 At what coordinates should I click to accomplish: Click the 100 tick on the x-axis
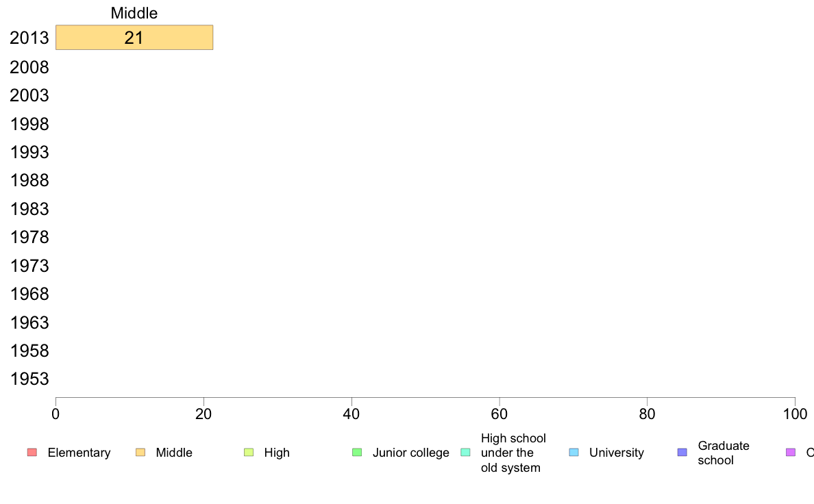[x=795, y=414]
